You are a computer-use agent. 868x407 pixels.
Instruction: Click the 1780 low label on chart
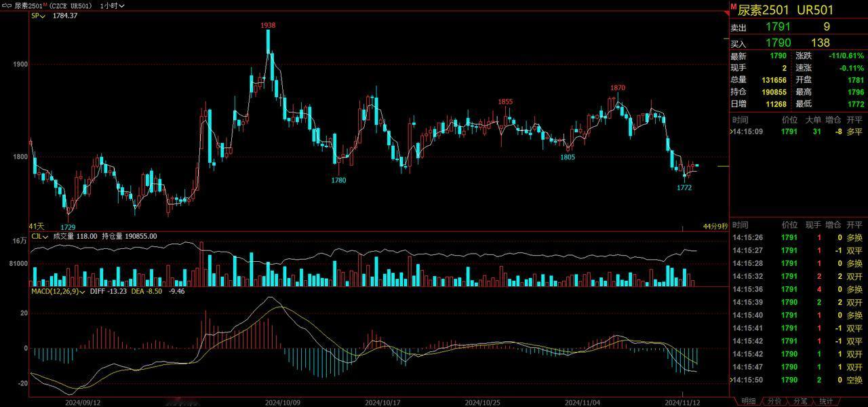point(338,180)
